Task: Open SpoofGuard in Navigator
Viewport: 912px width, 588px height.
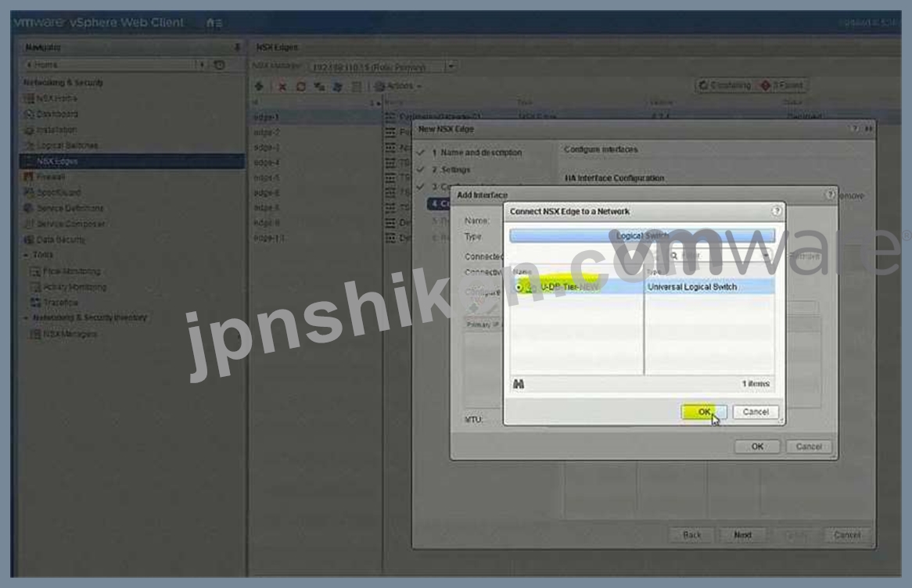Action: pyautogui.click(x=58, y=192)
